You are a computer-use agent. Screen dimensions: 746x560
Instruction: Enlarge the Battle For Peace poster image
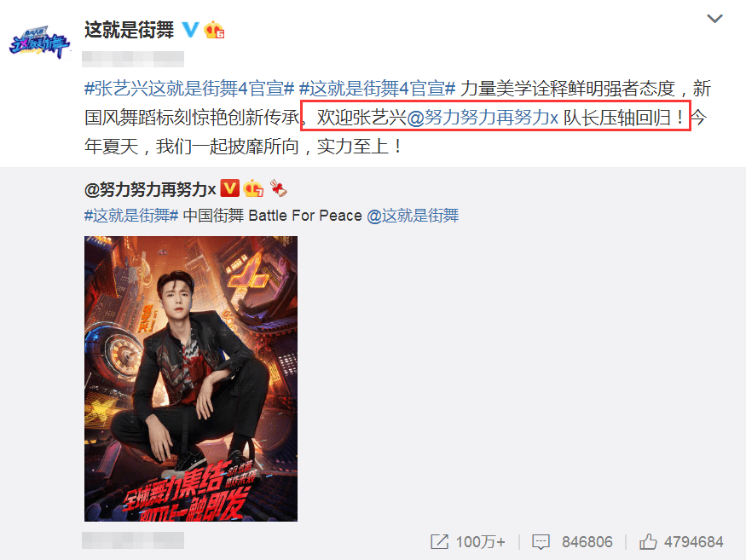click(x=191, y=378)
